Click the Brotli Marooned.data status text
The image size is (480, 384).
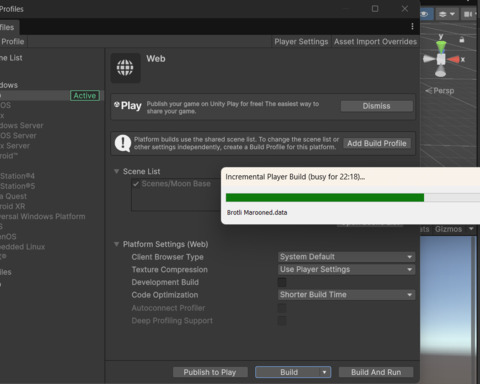pos(257,212)
